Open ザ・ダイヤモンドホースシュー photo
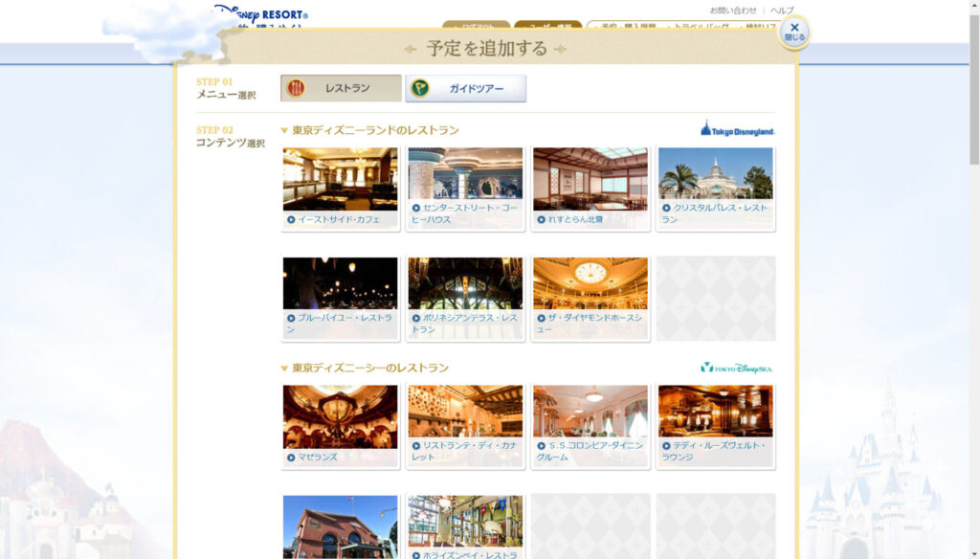 (590, 283)
